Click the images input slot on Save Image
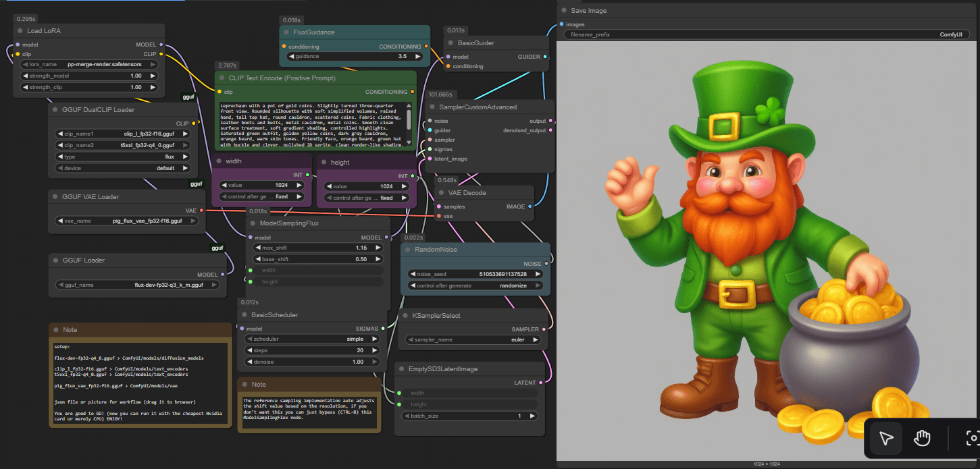The width and height of the screenshot is (980, 469). pyautogui.click(x=562, y=24)
